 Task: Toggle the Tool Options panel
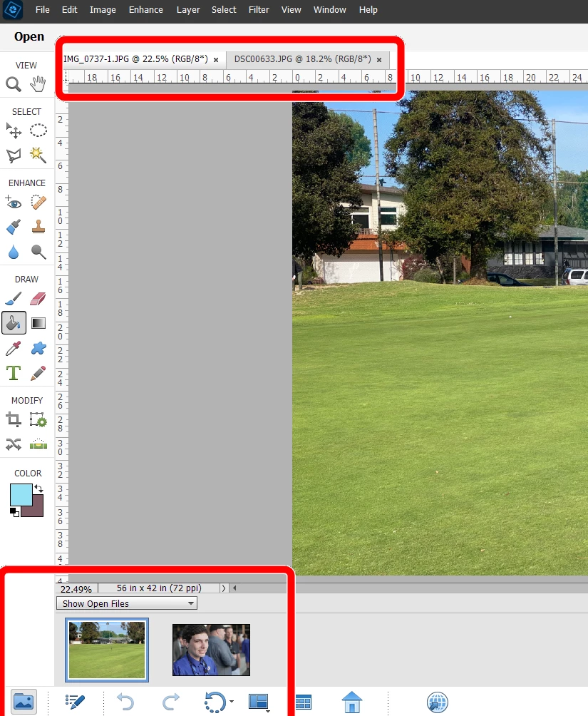[75, 702]
